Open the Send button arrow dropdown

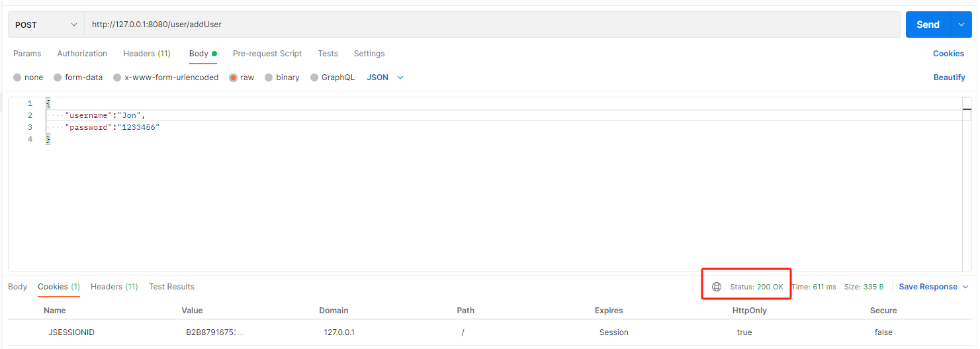click(961, 25)
